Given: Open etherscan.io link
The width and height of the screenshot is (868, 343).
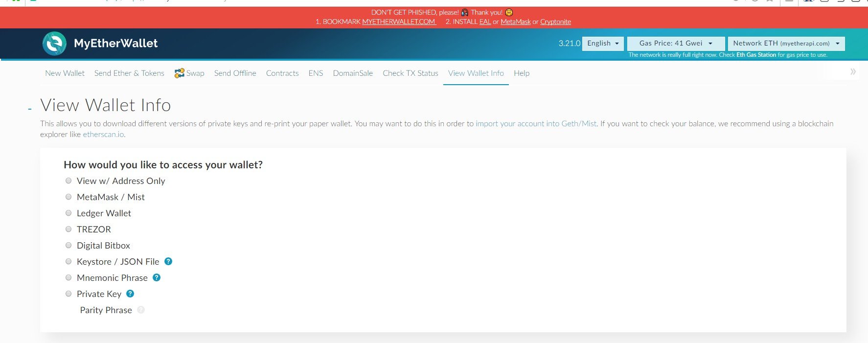Looking at the screenshot, I should coord(103,134).
